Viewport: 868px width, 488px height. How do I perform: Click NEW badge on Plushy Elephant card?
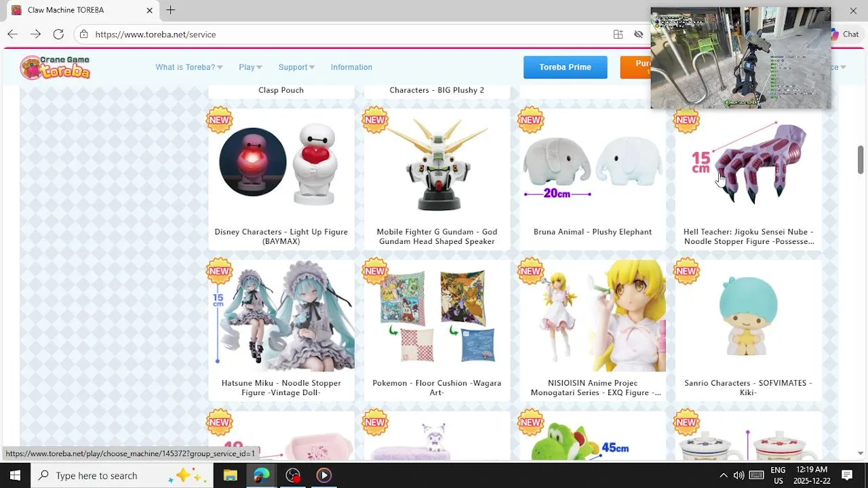(531, 120)
